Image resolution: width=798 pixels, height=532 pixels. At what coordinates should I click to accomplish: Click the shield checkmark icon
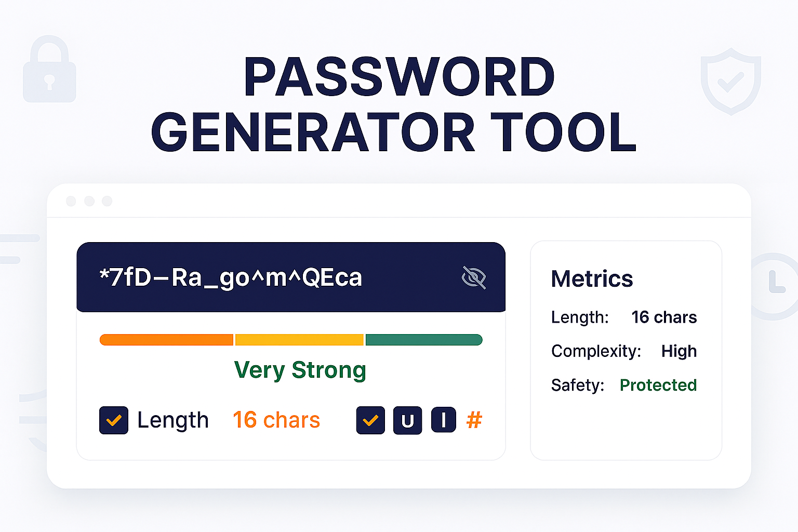[x=730, y=81]
